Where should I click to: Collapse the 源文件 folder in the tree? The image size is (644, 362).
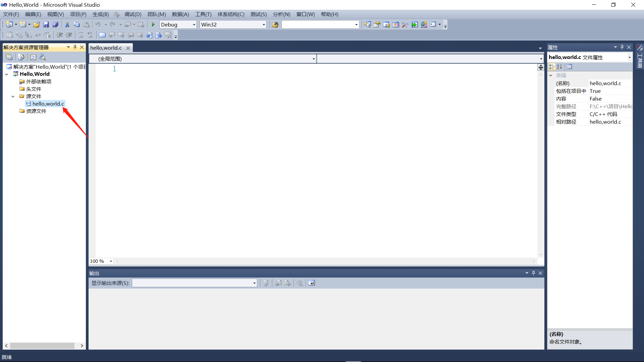click(13, 97)
